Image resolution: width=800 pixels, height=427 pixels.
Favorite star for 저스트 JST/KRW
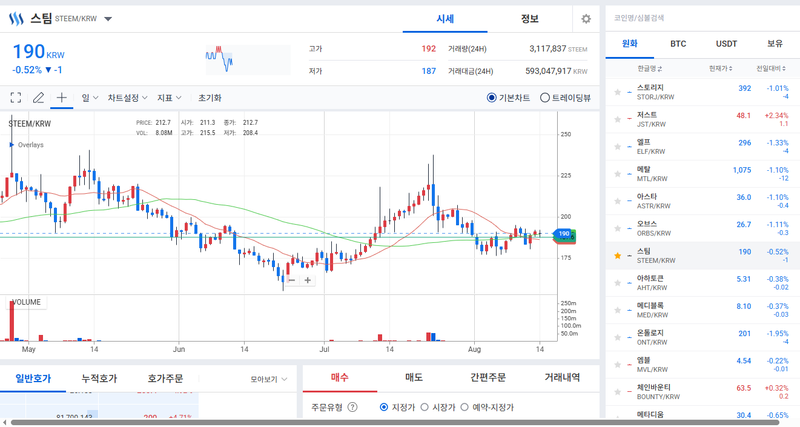617,119
